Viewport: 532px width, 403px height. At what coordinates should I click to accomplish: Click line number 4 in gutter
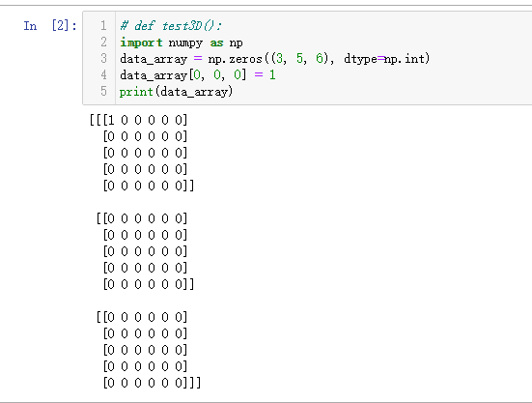[x=103, y=75]
